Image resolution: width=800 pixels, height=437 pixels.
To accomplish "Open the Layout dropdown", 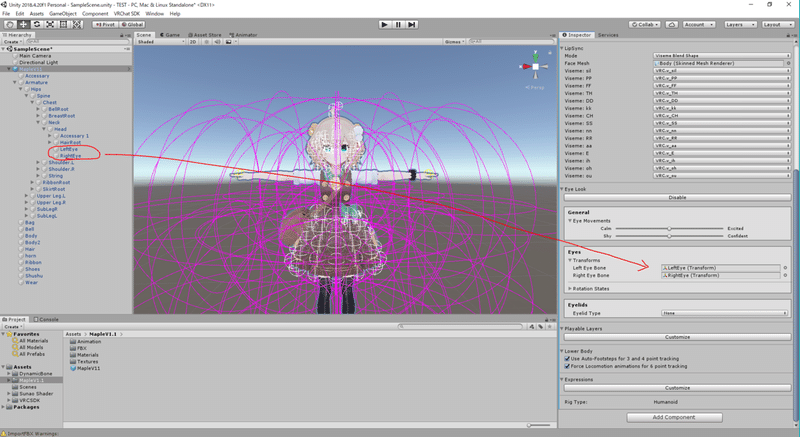I will 778,24.
